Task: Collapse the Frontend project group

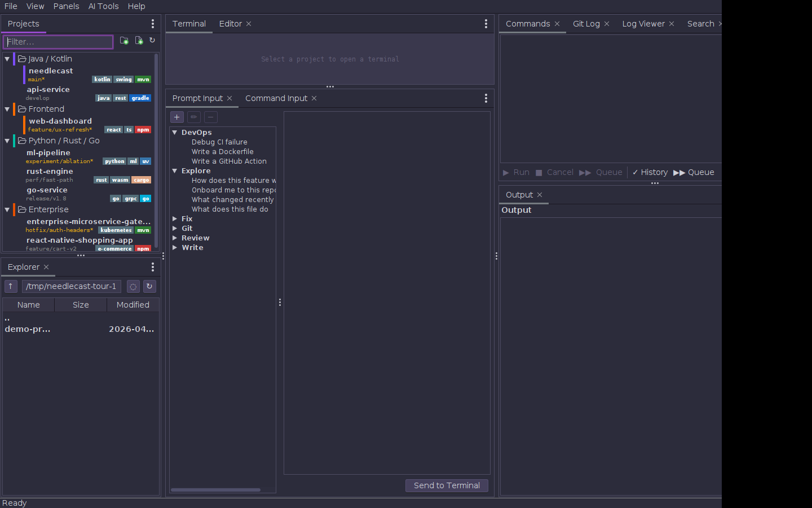Action: coord(7,109)
